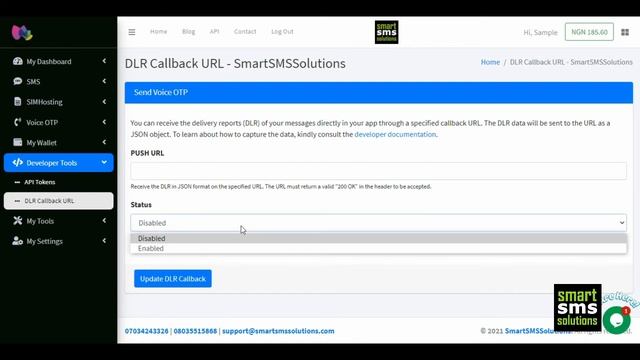Select the Enabled option in the dropdown list
This screenshot has height=360, width=640.
[378, 248]
